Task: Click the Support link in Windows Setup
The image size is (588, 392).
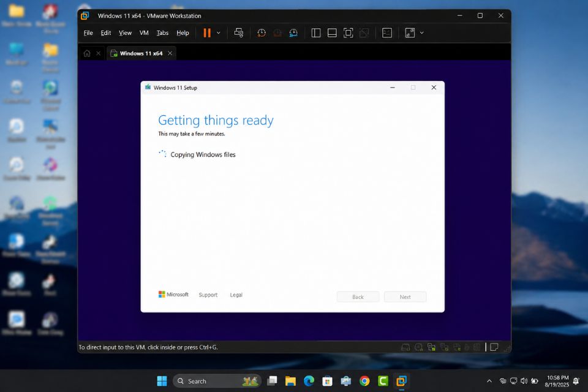Action: [208, 295]
